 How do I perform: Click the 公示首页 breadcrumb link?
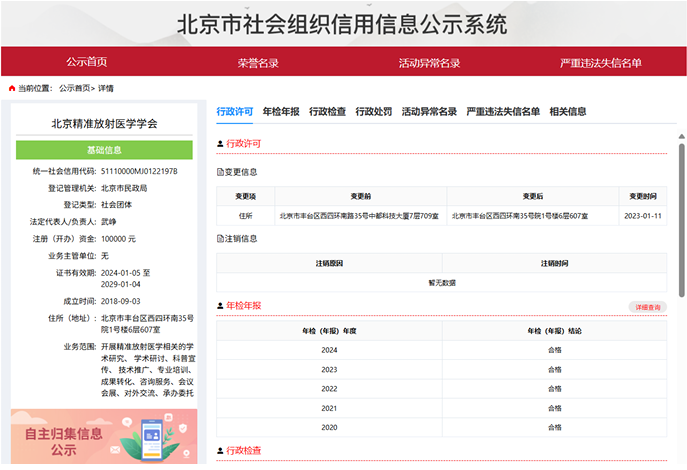(75, 88)
